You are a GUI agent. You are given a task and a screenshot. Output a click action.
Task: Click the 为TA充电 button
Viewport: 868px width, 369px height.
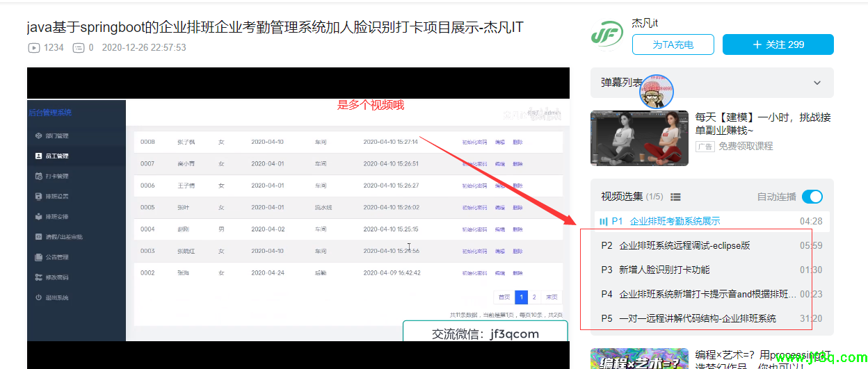[673, 44]
